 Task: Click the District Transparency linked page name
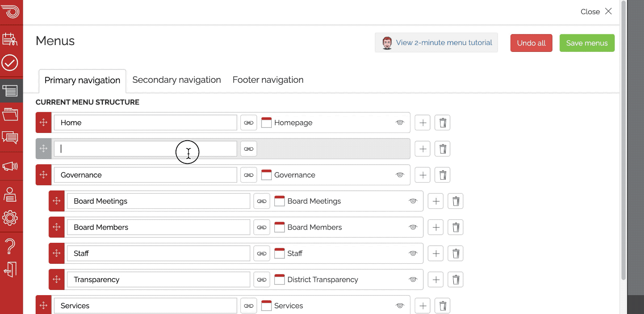[x=323, y=280]
